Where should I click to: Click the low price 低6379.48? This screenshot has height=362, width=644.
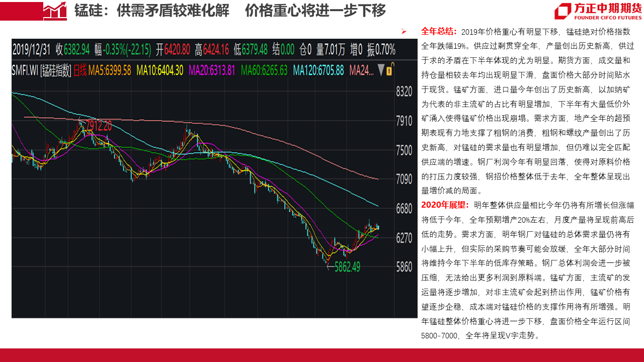(251, 50)
